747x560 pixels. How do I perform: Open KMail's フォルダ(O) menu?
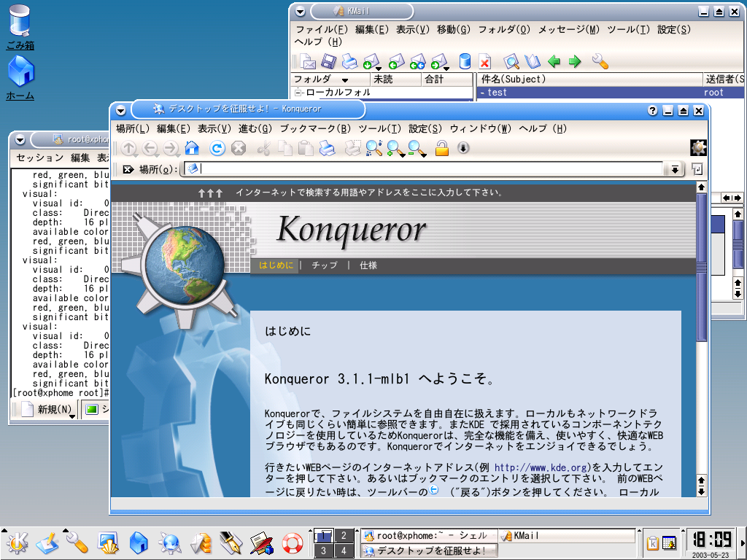click(504, 29)
